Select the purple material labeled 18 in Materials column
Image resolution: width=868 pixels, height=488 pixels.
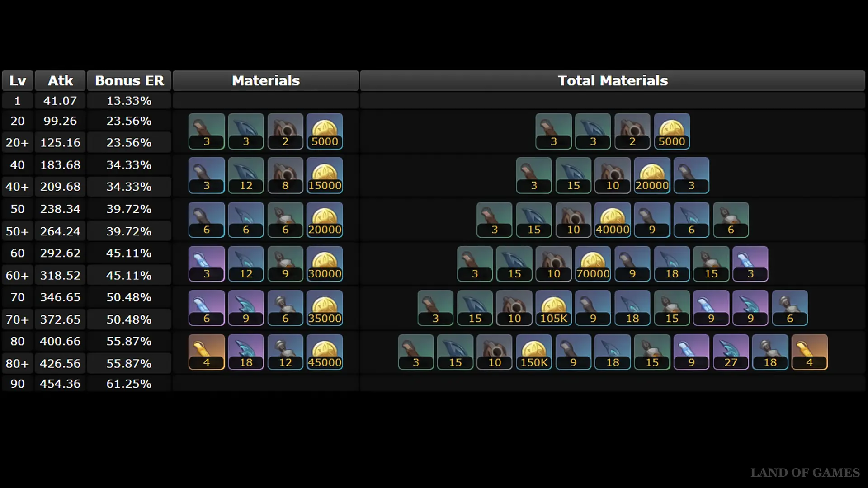pyautogui.click(x=246, y=352)
